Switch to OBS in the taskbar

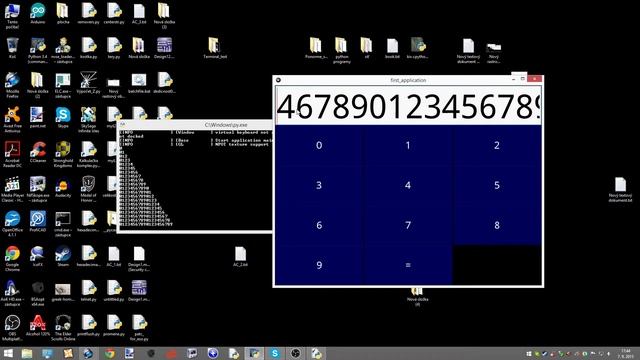(x=296, y=353)
